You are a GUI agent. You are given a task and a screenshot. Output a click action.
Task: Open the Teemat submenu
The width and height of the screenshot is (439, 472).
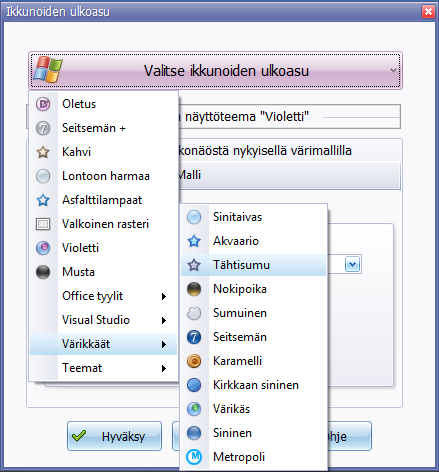click(103, 368)
